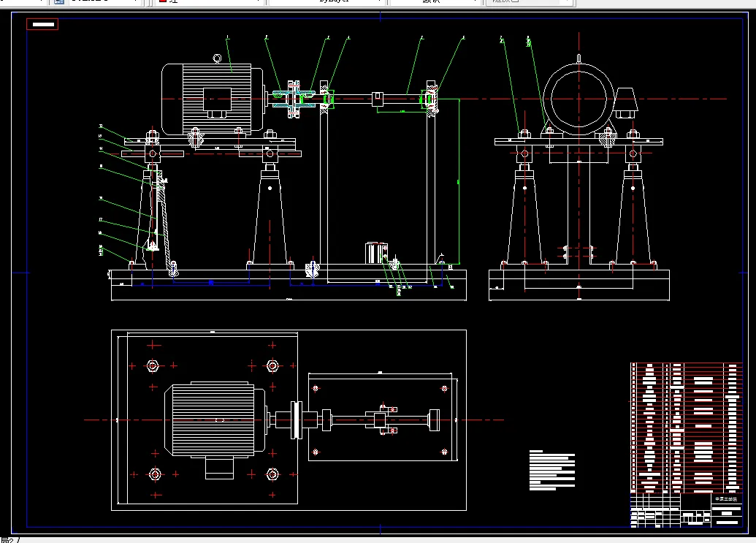Select the circular motor end ring in side view
Image resolution: width=756 pixels, height=543 pixels.
[579, 99]
